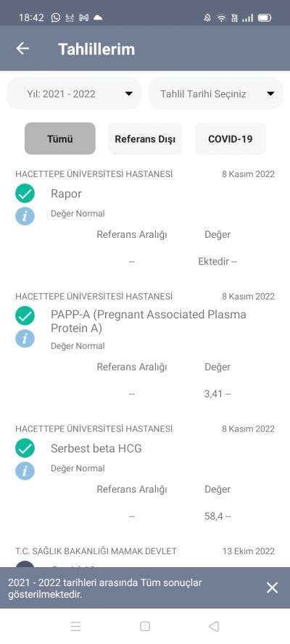
Task: Tap the info icon for Rapor
Action: coord(25,215)
